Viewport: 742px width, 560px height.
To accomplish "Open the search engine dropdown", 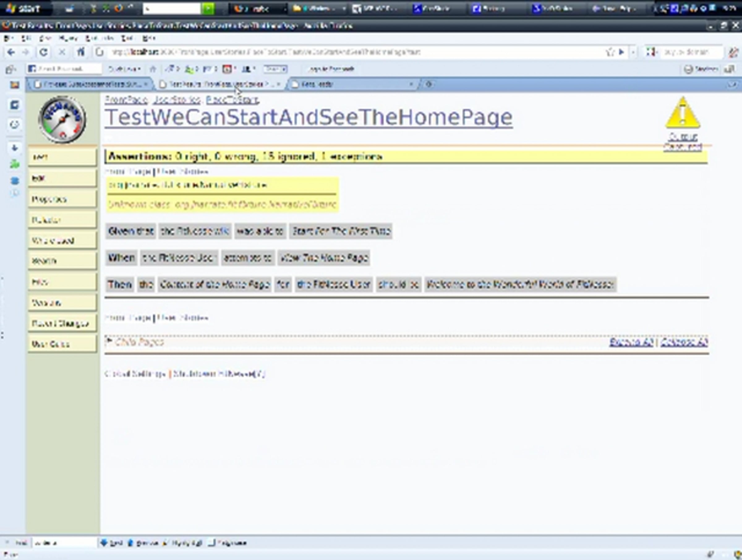I will click(651, 52).
